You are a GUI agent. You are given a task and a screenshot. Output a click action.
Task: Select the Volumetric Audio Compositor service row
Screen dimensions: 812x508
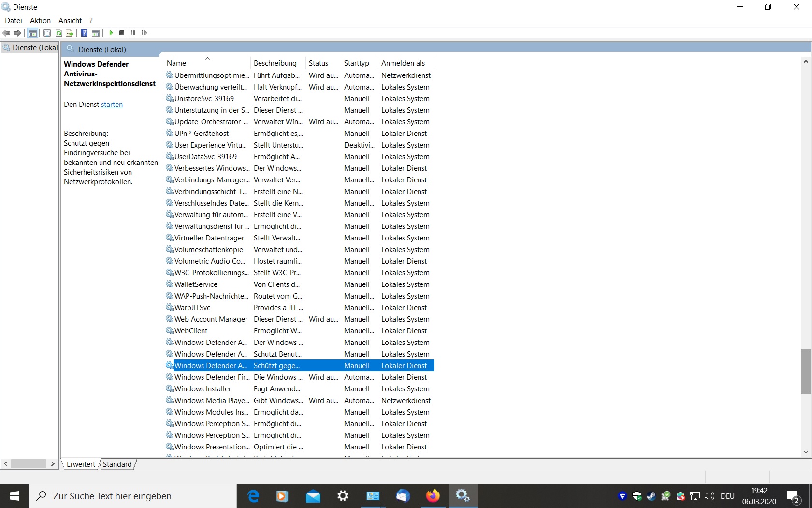click(299, 261)
